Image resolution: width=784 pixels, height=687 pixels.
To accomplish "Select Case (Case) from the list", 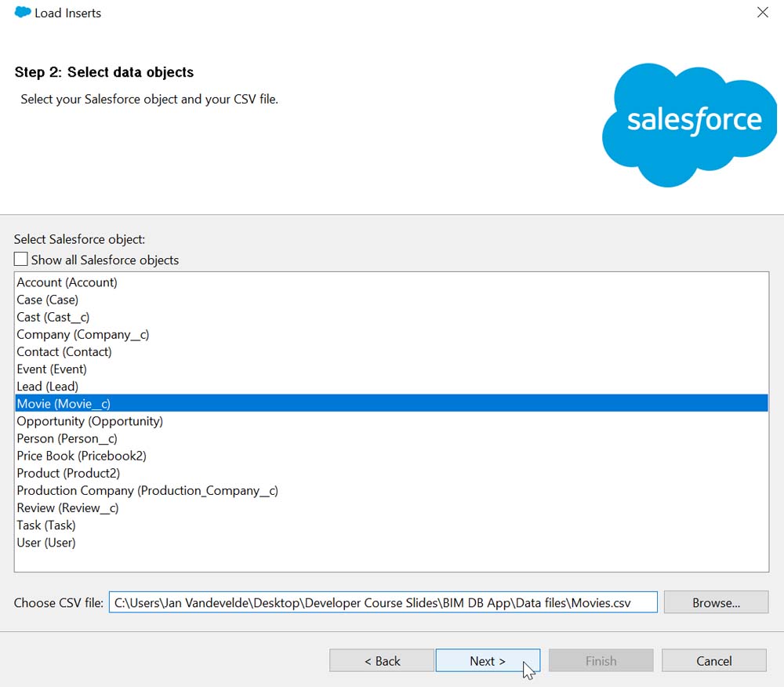I will pyautogui.click(x=48, y=300).
